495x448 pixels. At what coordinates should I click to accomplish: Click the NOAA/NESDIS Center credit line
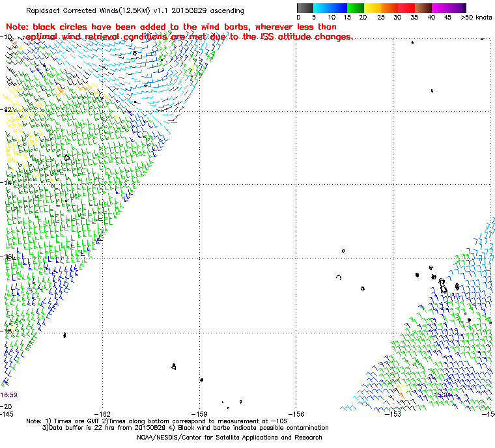coord(229,438)
